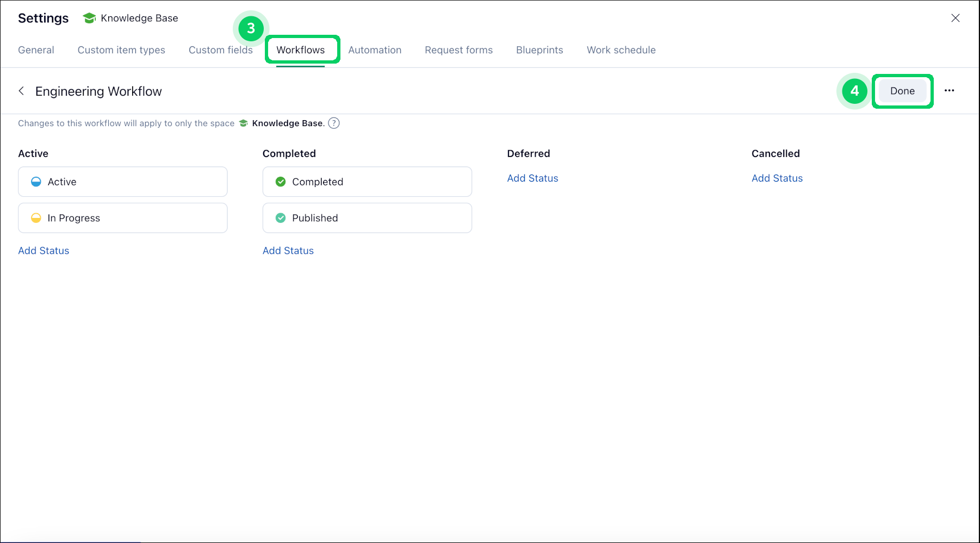Click the Completed green checkmark icon

(x=280, y=182)
